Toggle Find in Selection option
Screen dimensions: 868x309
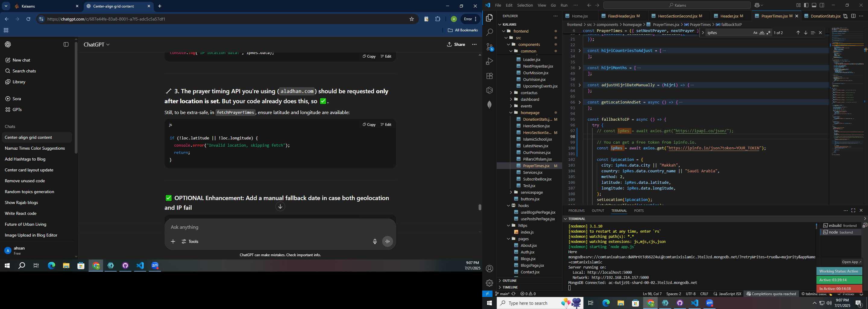pyautogui.click(x=813, y=33)
